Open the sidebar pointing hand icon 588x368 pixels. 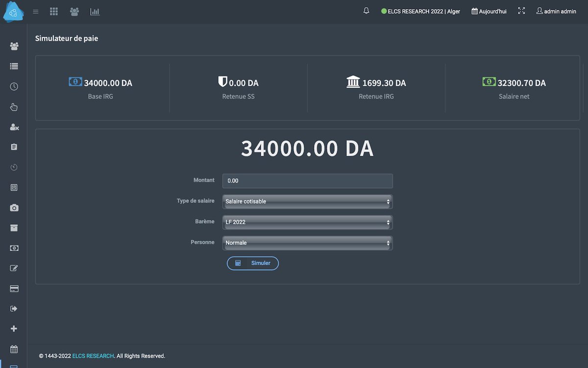14,107
